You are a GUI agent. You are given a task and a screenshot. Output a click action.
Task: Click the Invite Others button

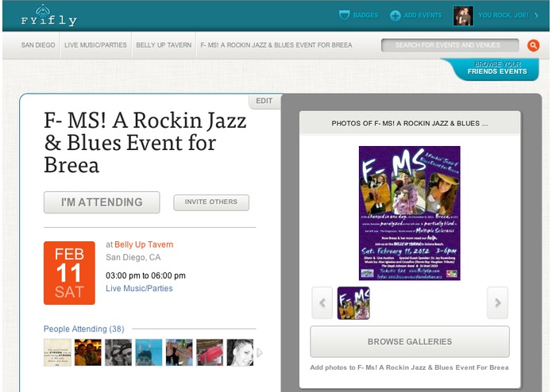(211, 202)
